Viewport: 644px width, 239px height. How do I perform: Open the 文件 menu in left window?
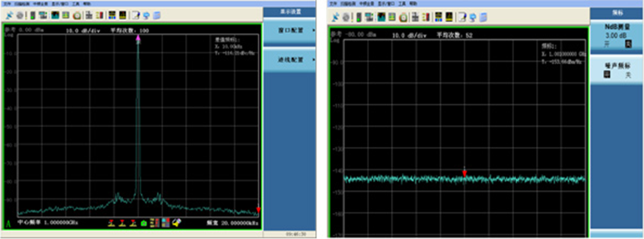click(x=7, y=4)
